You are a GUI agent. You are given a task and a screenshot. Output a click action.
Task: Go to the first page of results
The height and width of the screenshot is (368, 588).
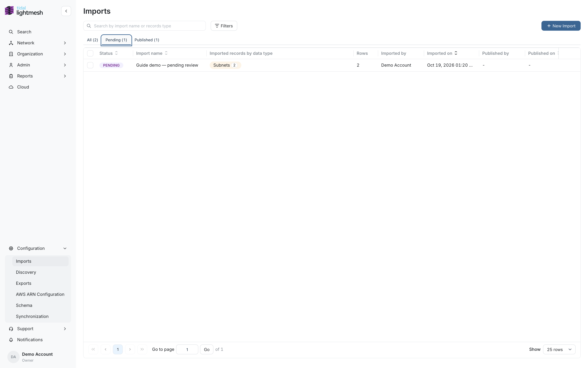(x=93, y=349)
